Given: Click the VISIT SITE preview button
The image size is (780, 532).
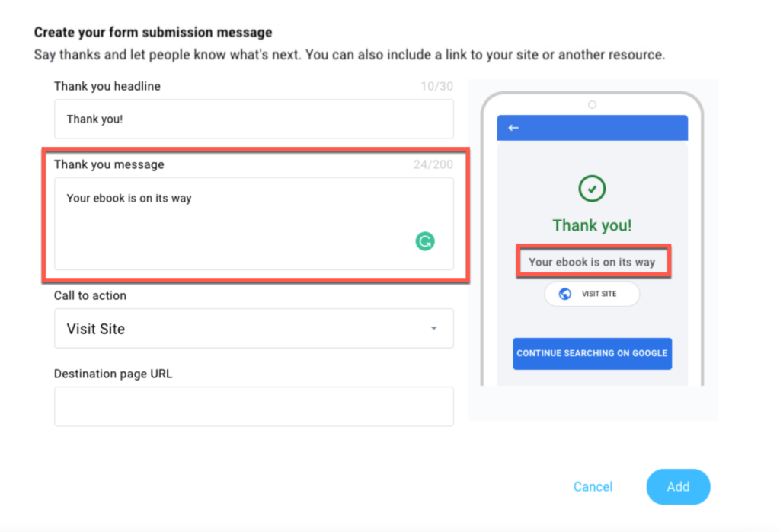Looking at the screenshot, I should (x=592, y=294).
